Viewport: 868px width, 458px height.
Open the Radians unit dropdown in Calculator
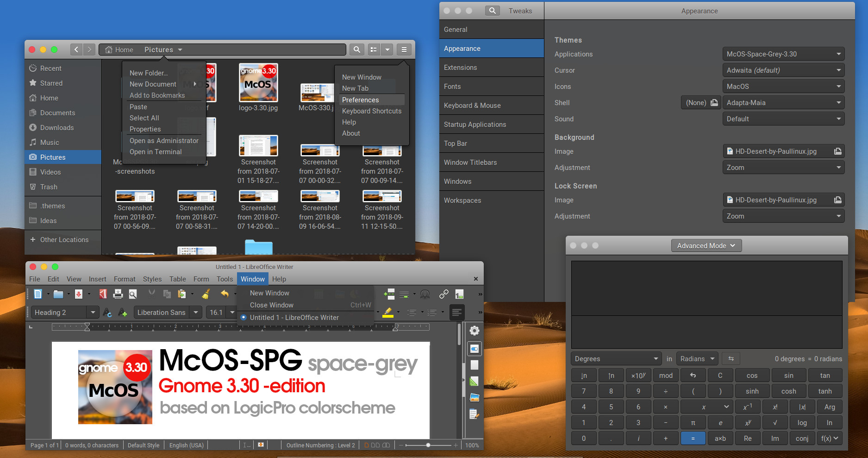pyautogui.click(x=698, y=359)
